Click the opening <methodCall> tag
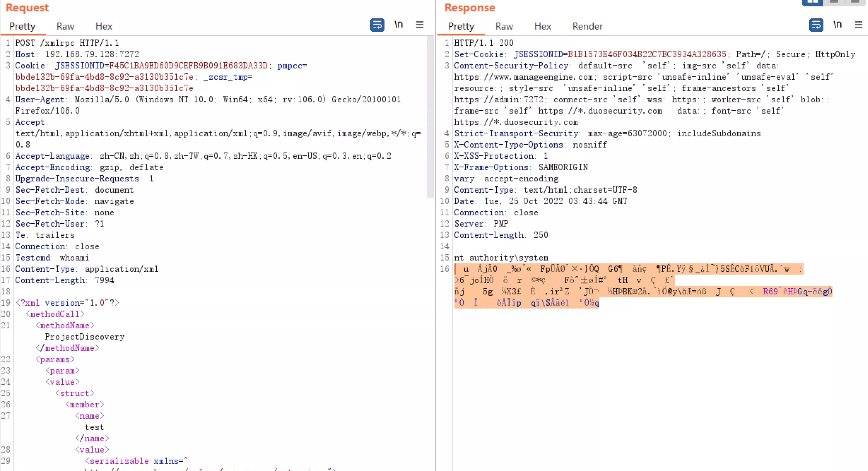The height and width of the screenshot is (471, 868). click(x=55, y=314)
